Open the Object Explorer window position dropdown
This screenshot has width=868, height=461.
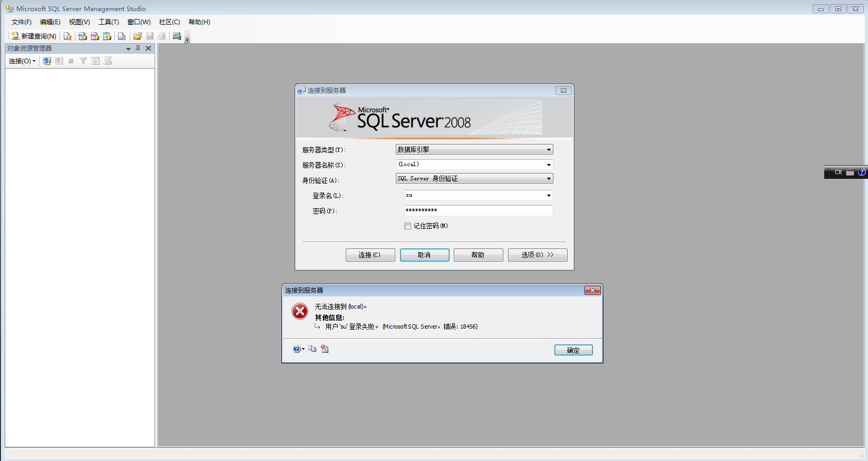tap(128, 49)
